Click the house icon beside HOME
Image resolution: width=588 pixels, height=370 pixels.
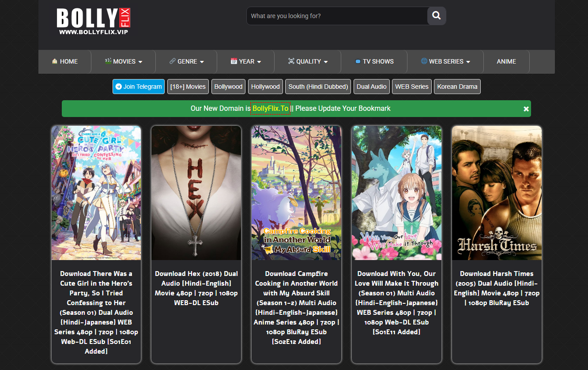pyautogui.click(x=55, y=61)
